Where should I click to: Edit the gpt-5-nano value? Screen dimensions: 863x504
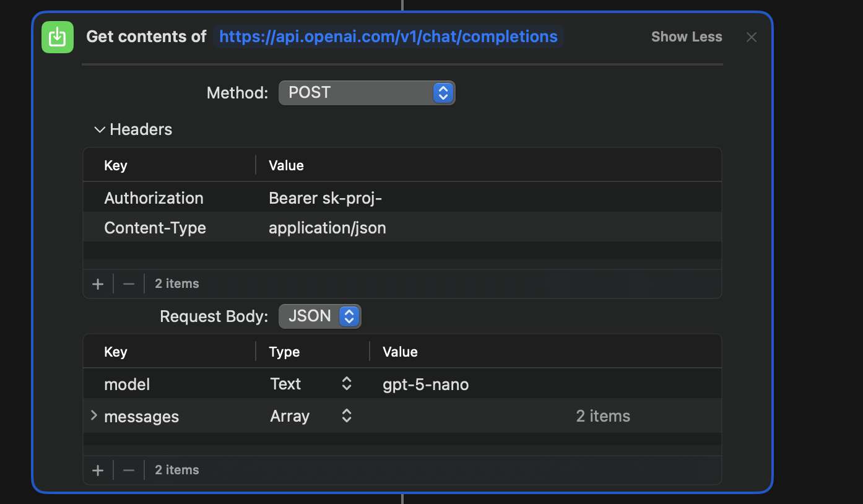(426, 385)
